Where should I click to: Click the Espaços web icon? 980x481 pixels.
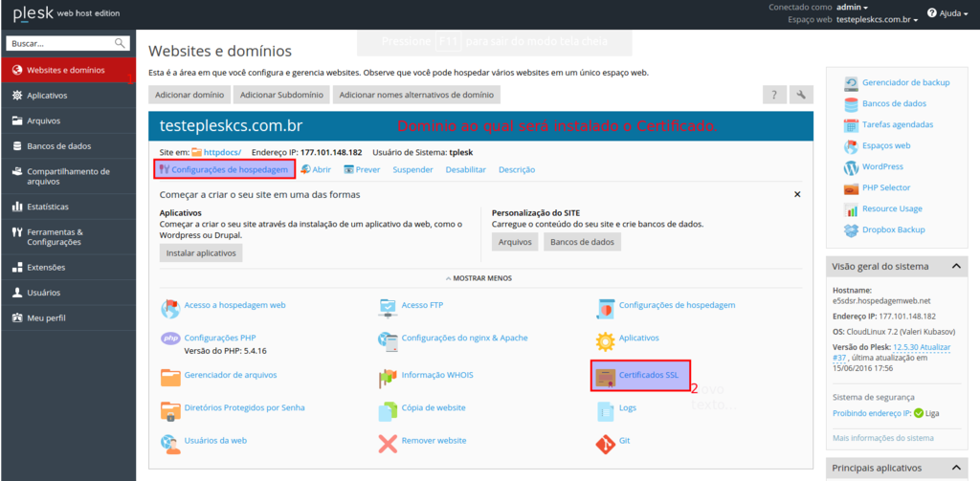point(851,146)
